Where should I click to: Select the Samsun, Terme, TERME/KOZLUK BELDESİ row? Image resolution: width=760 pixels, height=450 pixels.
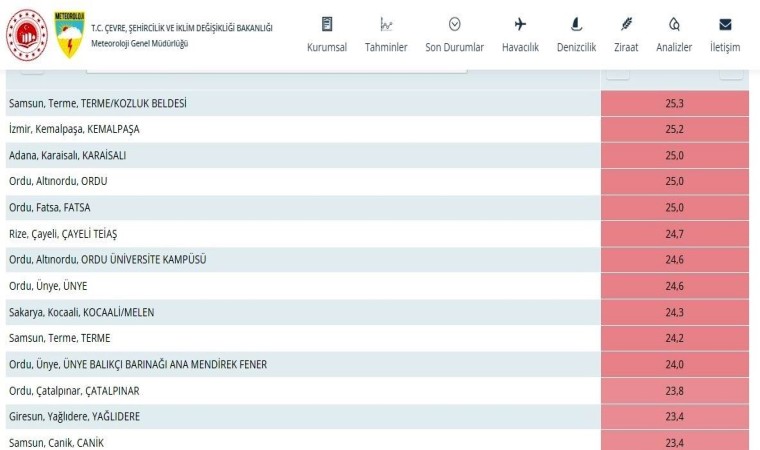tap(98, 103)
